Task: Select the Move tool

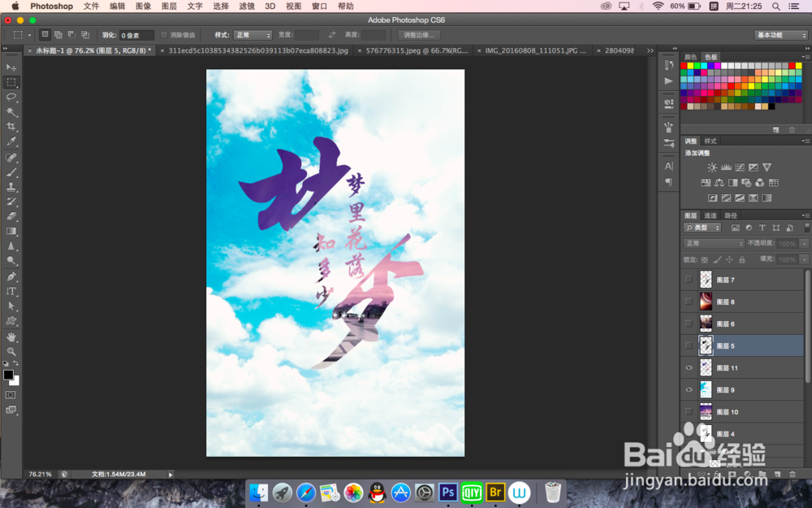Action: click(11, 67)
